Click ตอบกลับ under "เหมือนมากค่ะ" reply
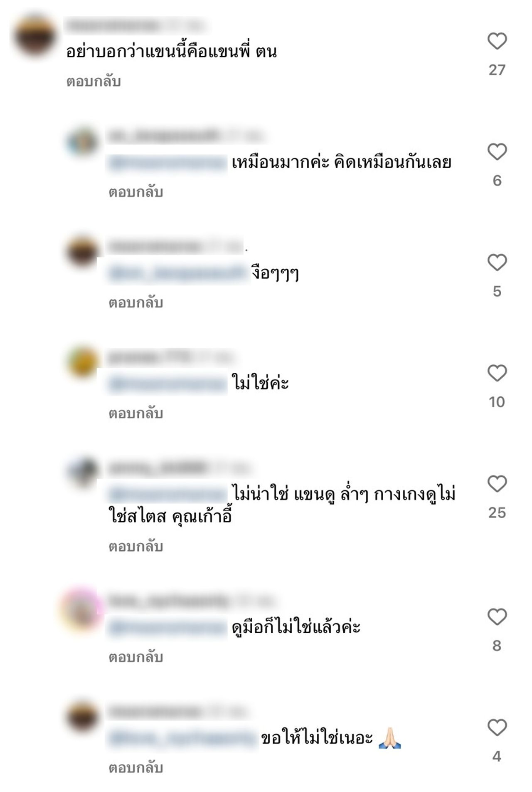The image size is (532, 792). point(135,192)
